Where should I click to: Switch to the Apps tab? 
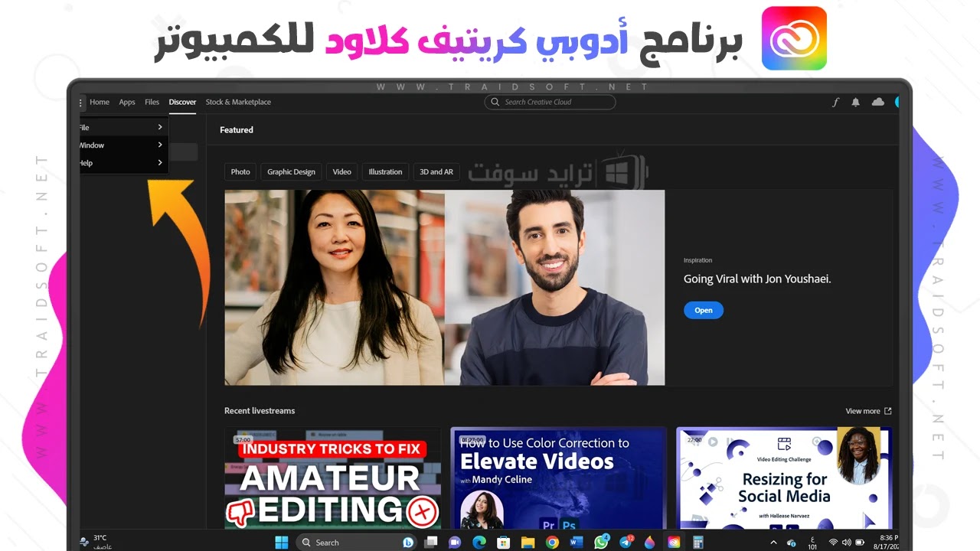coord(126,102)
